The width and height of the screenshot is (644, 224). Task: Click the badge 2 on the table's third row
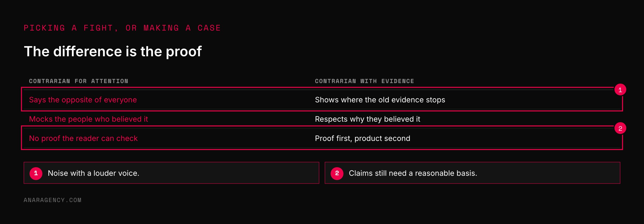(x=620, y=128)
